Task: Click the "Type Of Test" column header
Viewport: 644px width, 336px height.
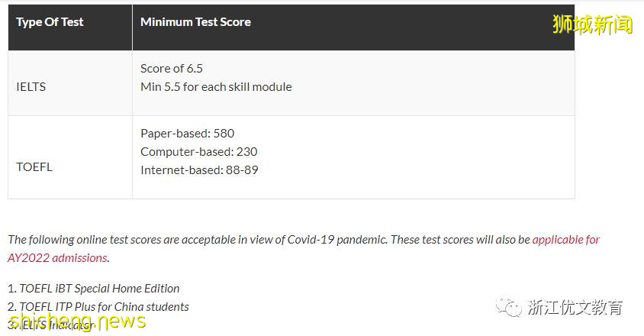Action: 50,22
